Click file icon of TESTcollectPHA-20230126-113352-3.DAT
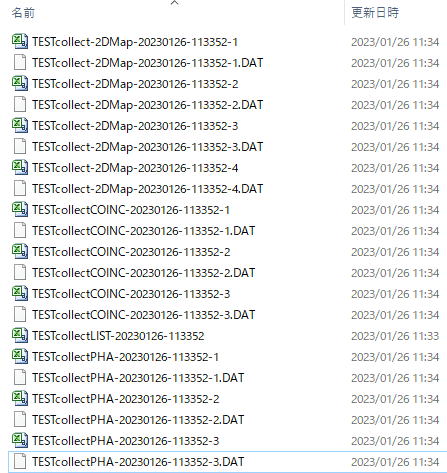This screenshot has height=473, width=447. coord(20,462)
